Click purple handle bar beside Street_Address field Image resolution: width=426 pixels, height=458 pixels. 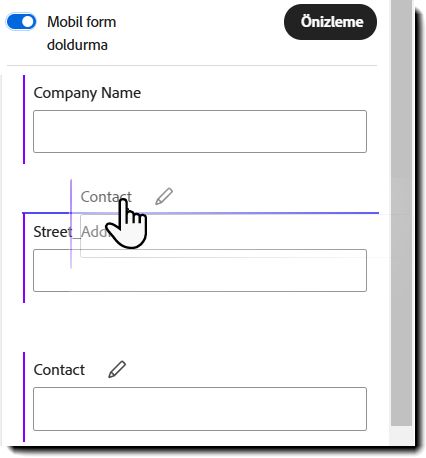tap(24, 258)
